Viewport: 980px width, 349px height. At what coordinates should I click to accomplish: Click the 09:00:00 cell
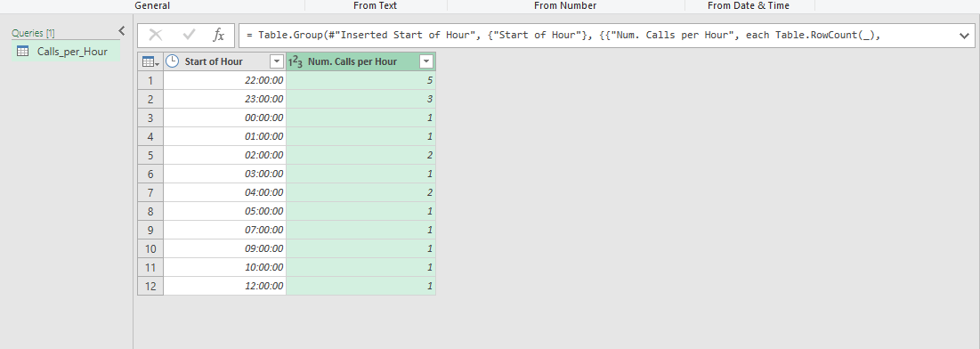(x=224, y=248)
